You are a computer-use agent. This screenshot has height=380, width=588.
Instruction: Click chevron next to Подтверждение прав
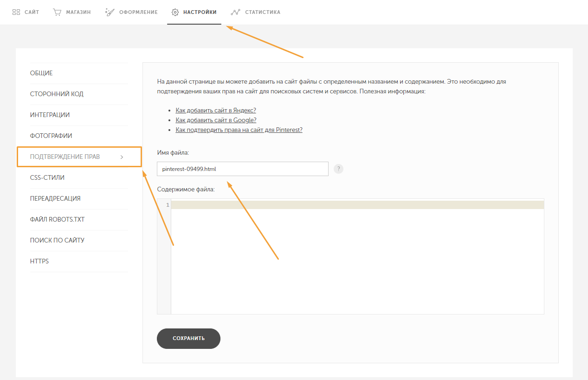click(122, 157)
